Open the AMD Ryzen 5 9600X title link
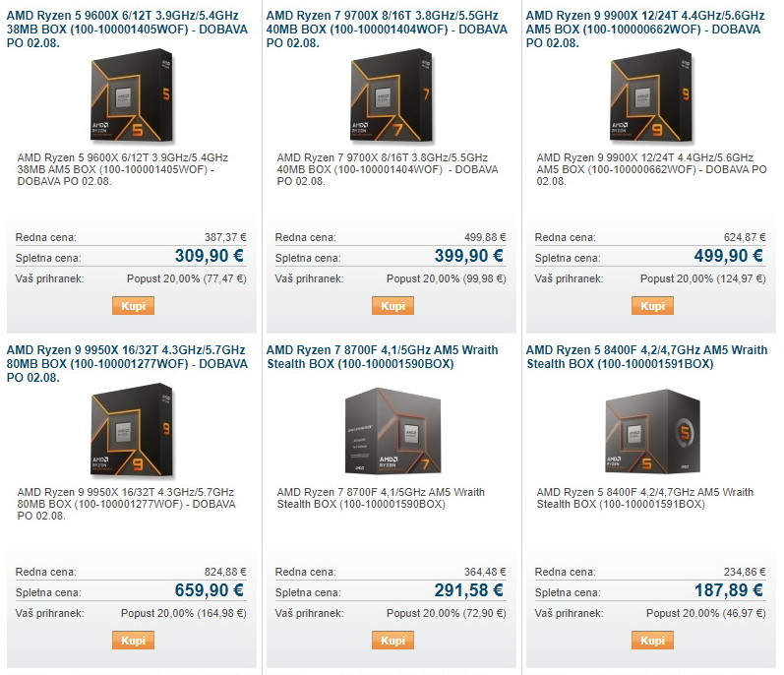The width and height of the screenshot is (784, 675). click(x=127, y=29)
